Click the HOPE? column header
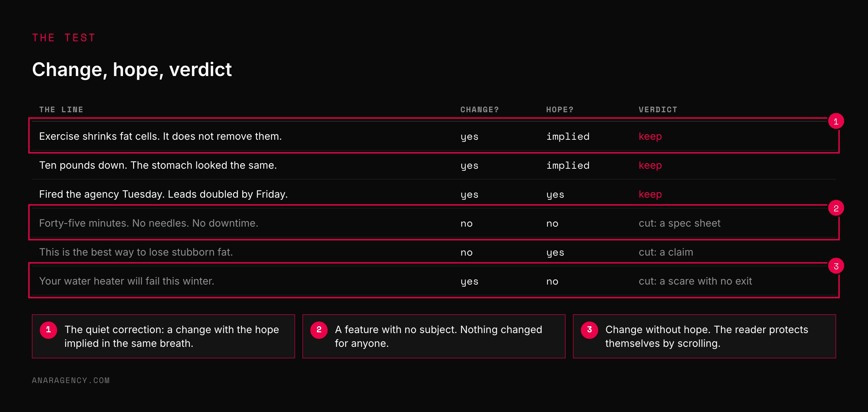Image resolution: width=868 pixels, height=412 pixels. [560, 110]
